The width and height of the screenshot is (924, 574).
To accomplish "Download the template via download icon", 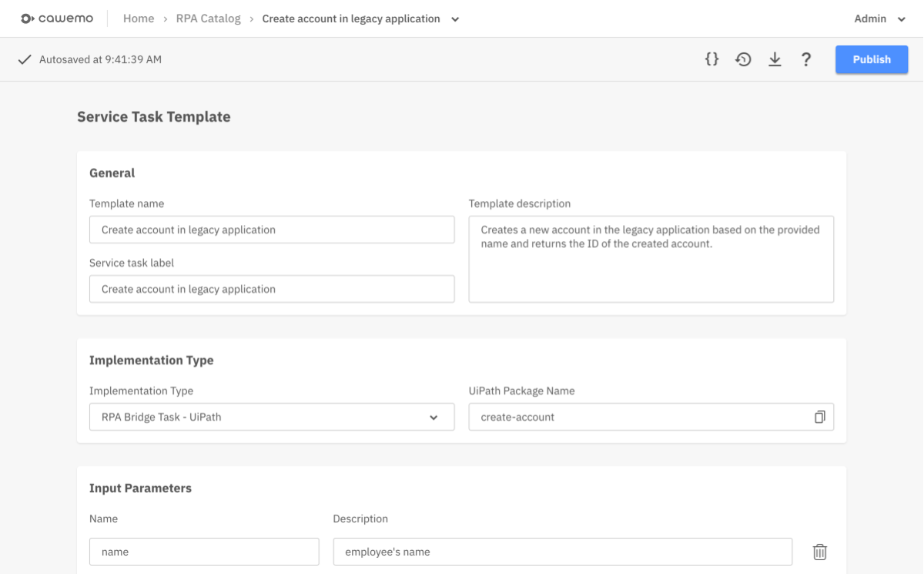I will 775,59.
